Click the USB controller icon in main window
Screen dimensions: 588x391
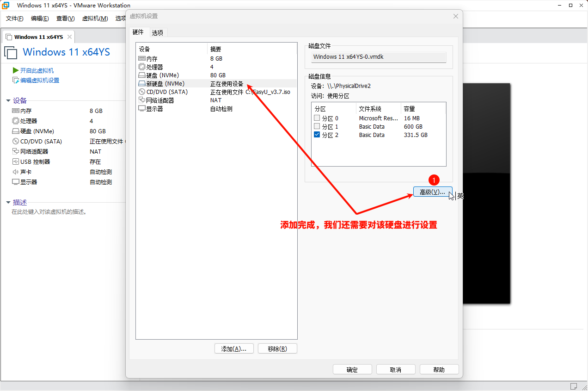click(x=16, y=162)
